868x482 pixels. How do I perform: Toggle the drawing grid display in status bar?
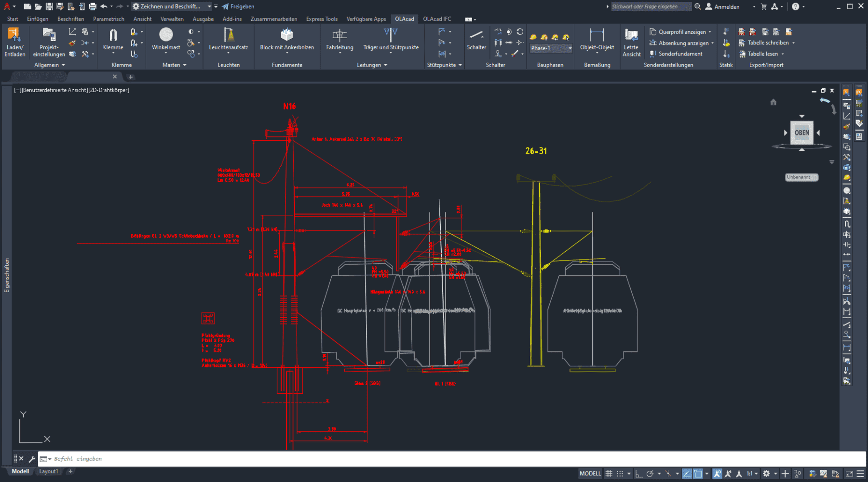coord(609,474)
